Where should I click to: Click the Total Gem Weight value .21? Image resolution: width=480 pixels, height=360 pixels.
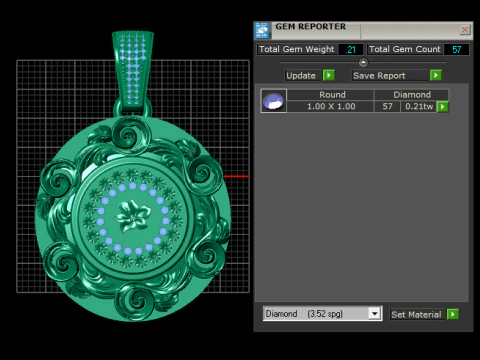(x=351, y=50)
